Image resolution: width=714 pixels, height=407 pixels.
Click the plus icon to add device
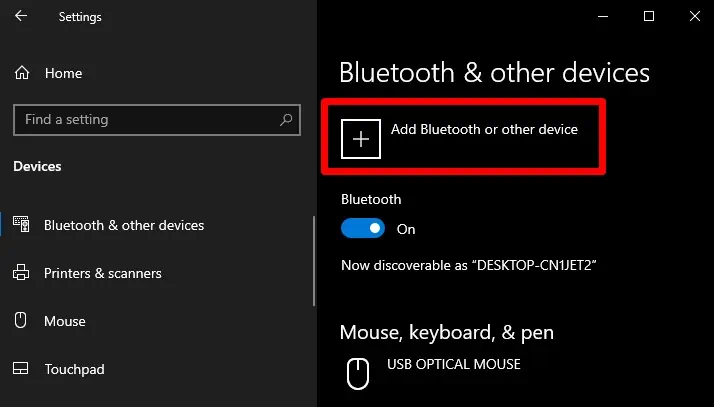click(x=362, y=139)
